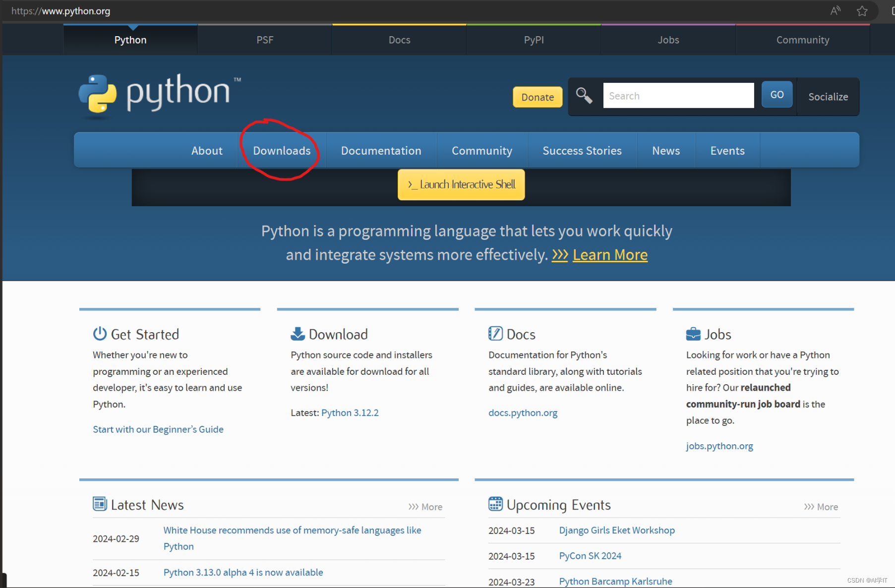Click the Download arrow icon
895x588 pixels.
pyautogui.click(x=298, y=334)
